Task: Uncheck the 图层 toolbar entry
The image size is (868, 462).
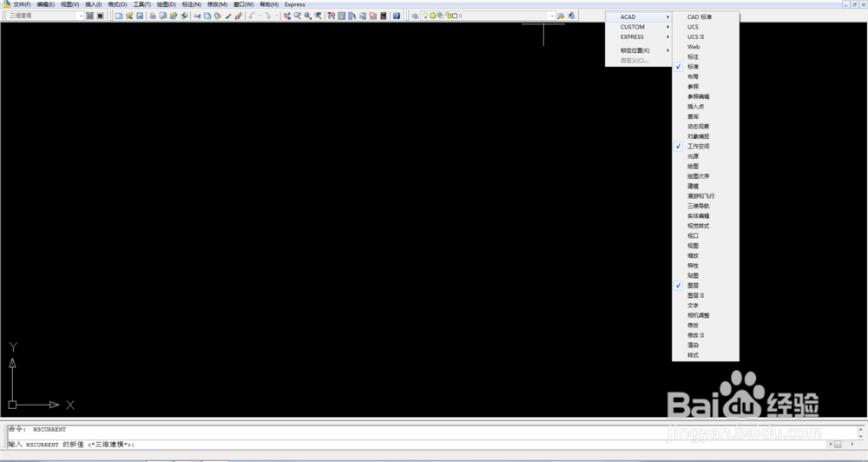Action: click(705, 286)
